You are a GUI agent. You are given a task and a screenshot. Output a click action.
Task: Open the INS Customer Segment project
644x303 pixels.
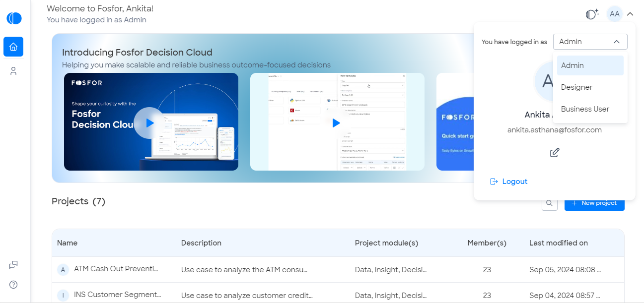117,295
